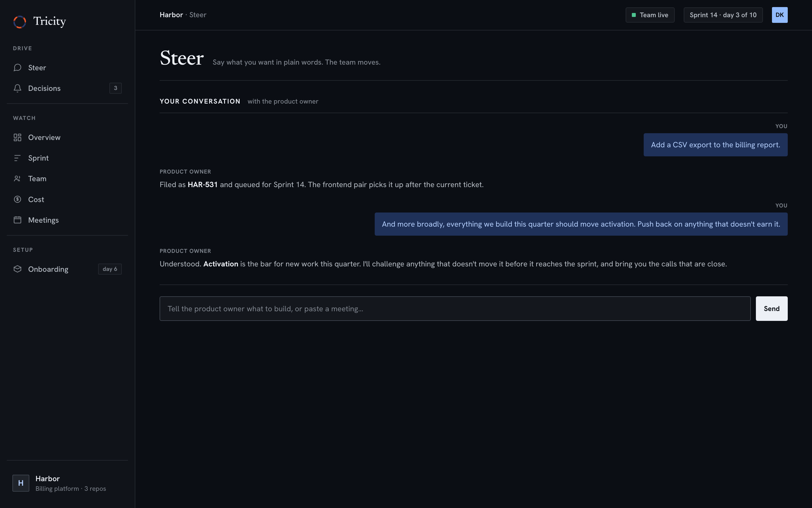Click the tagline 'Say what you want in plain words'
The image size is (812, 508).
tap(297, 62)
